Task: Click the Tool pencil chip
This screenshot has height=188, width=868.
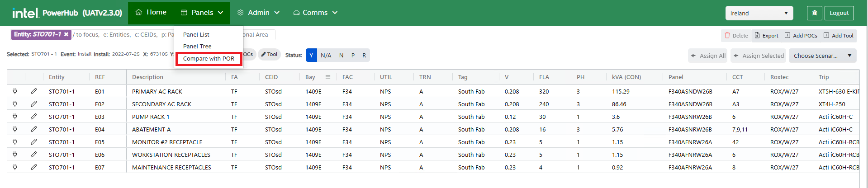Action: click(x=270, y=55)
